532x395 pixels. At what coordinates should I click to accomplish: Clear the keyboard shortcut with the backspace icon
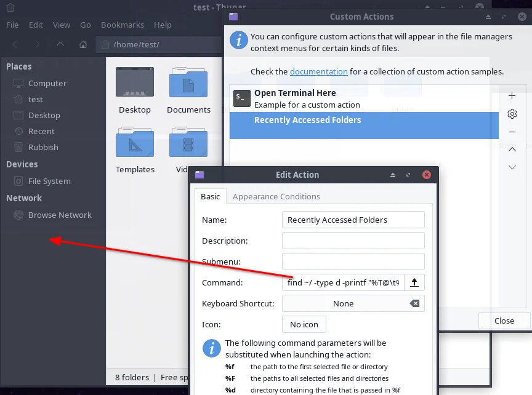(416, 303)
